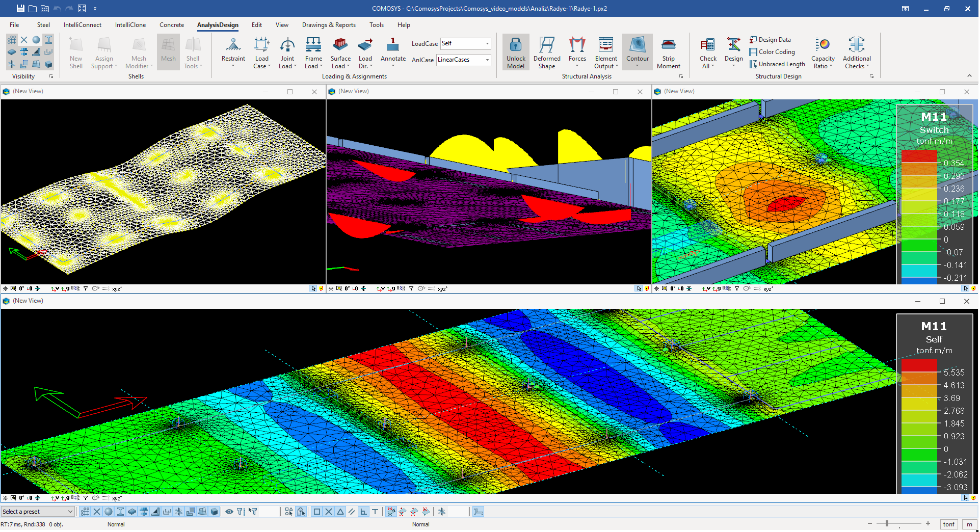Screen dimensions: 980x532
Task: Toggle sphere display in bottom toolbar
Action: [x=109, y=512]
